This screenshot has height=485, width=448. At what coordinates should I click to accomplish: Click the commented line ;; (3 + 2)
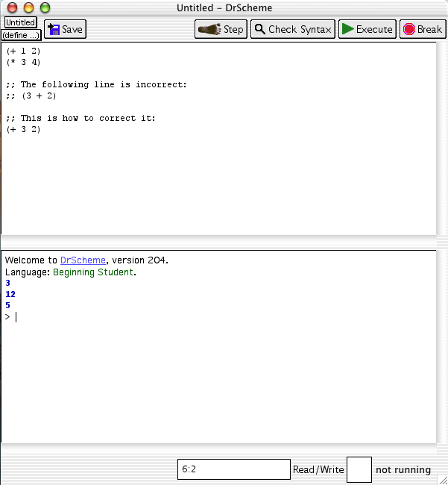tap(31, 96)
